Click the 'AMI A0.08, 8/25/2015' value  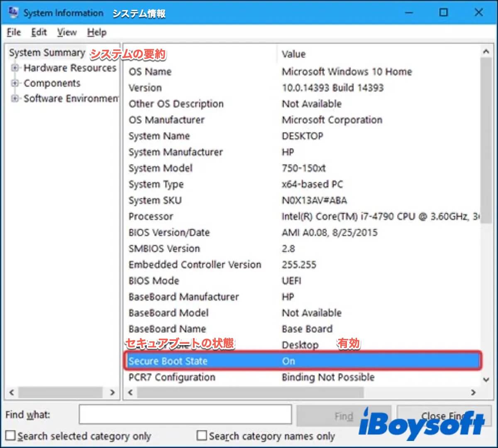tap(330, 232)
